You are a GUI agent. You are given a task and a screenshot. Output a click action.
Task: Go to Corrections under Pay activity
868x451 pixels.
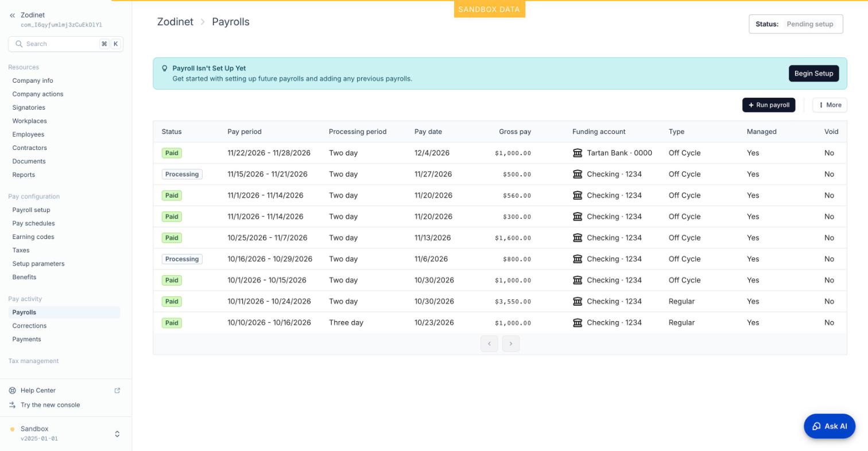click(x=29, y=326)
